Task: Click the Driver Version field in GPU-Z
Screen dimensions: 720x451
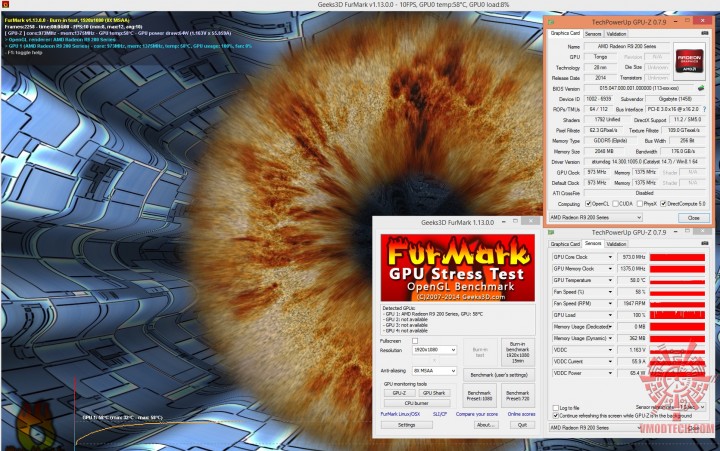Action: pos(645,162)
